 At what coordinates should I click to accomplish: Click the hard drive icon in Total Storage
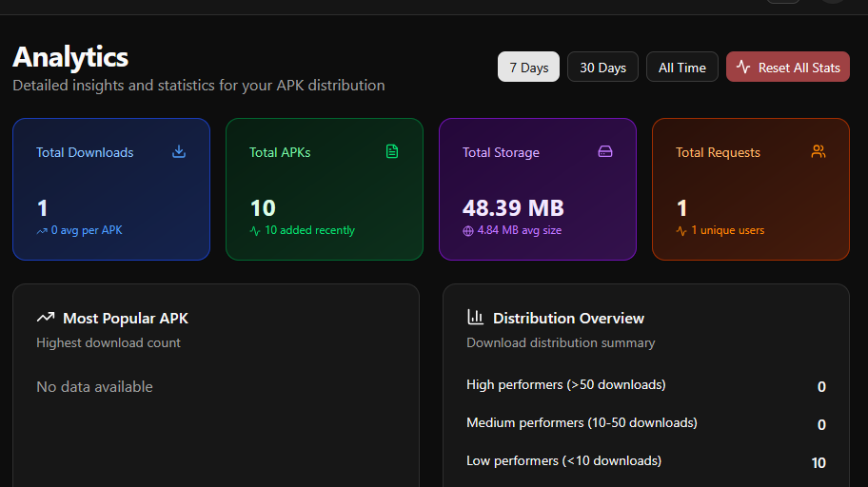[x=605, y=151]
